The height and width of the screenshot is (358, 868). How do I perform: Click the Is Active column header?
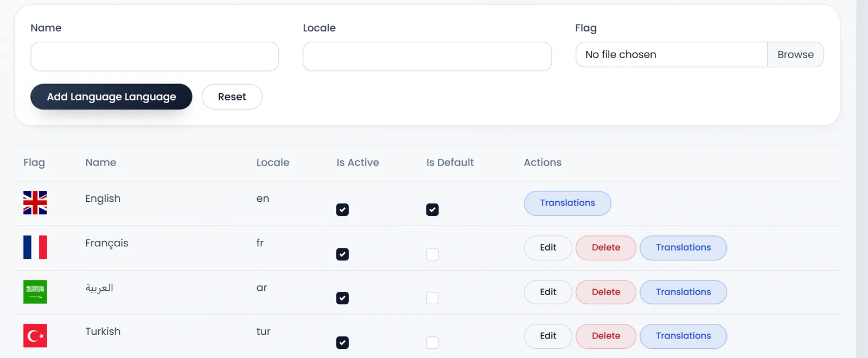tap(358, 162)
